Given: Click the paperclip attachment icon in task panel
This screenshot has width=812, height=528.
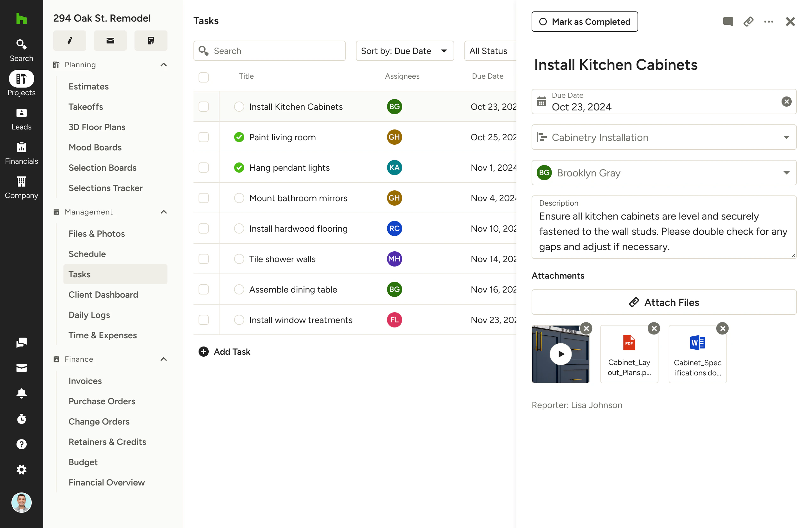Looking at the screenshot, I should [x=749, y=22].
